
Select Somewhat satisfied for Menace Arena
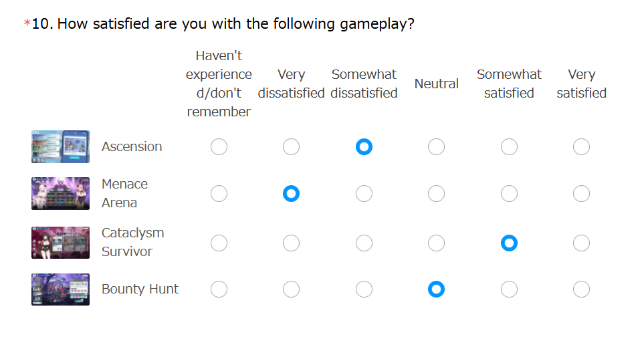click(x=509, y=193)
